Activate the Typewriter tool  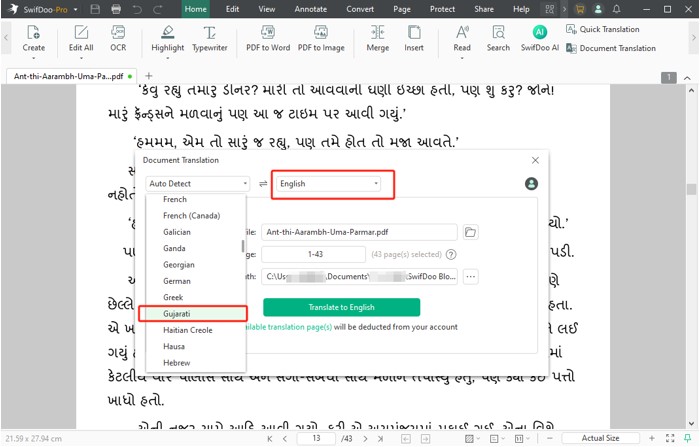209,39
